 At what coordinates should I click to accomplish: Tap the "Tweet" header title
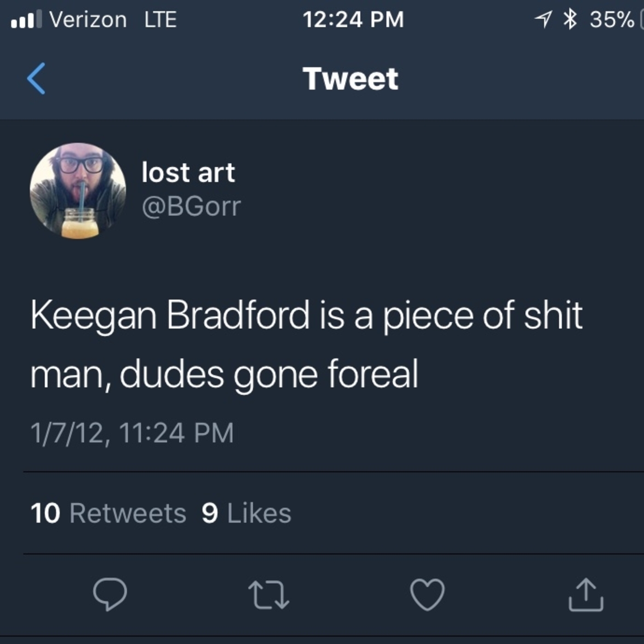pyautogui.click(x=350, y=79)
